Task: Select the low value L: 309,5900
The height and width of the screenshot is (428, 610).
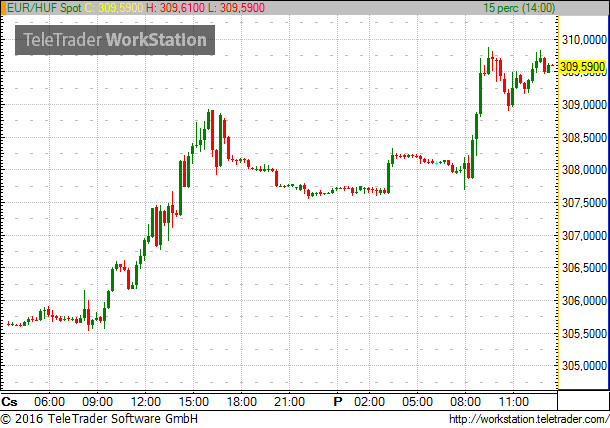Action: click(x=236, y=8)
